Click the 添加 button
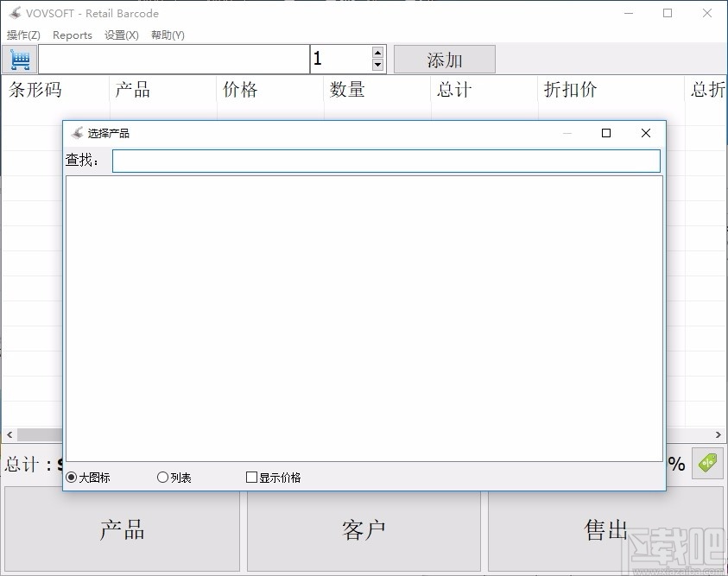 click(x=444, y=59)
